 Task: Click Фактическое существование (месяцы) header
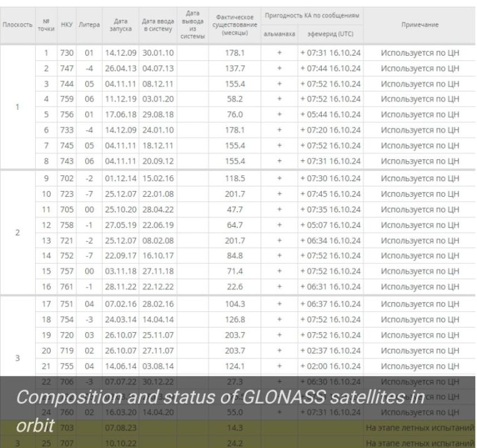click(x=233, y=24)
